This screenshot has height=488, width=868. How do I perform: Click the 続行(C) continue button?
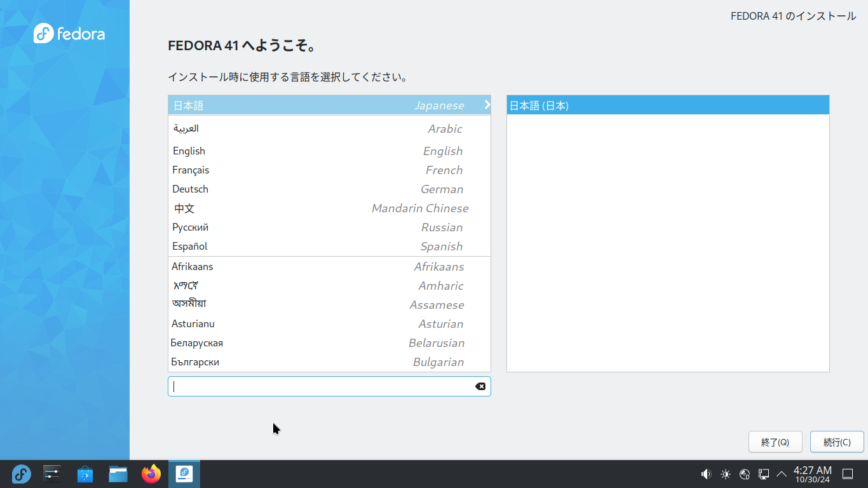(x=837, y=442)
